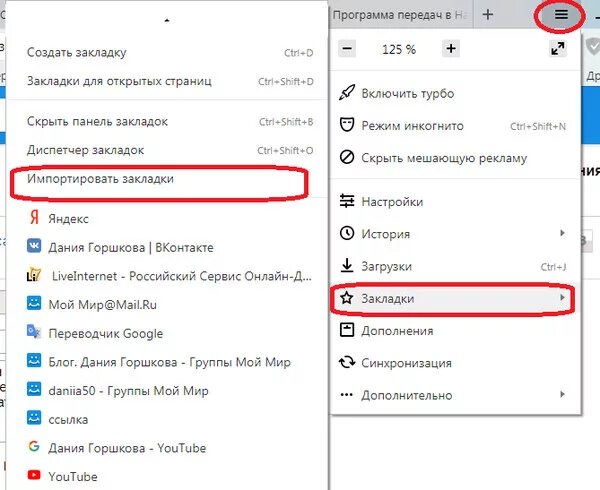Image resolution: width=600 pixels, height=490 pixels.
Task: Zoom in with the plus button
Action: tap(451, 49)
